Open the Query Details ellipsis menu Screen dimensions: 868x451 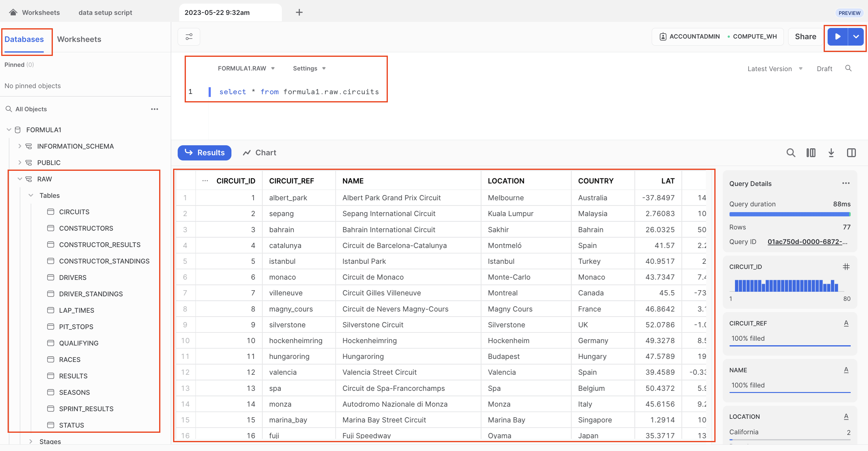pos(846,183)
